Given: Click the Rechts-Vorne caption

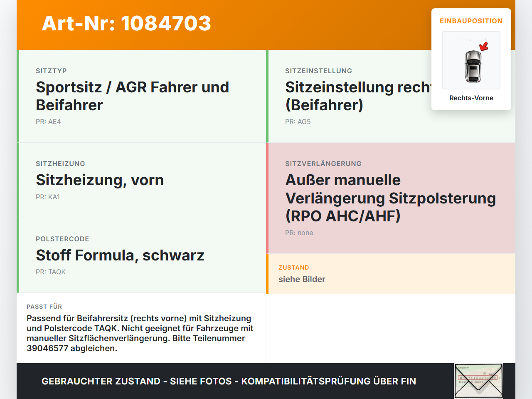Looking at the screenshot, I should point(471,98).
